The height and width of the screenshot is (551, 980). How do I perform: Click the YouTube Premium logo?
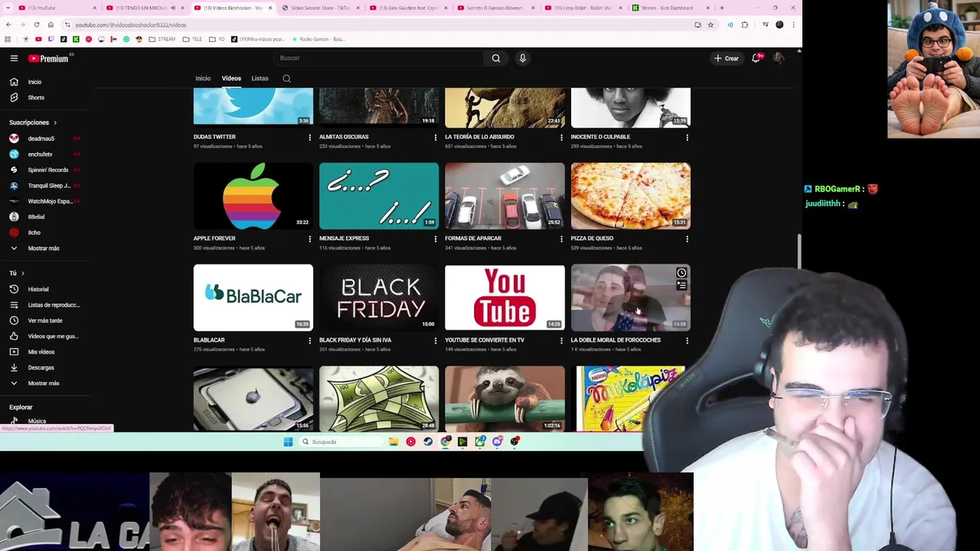point(49,58)
